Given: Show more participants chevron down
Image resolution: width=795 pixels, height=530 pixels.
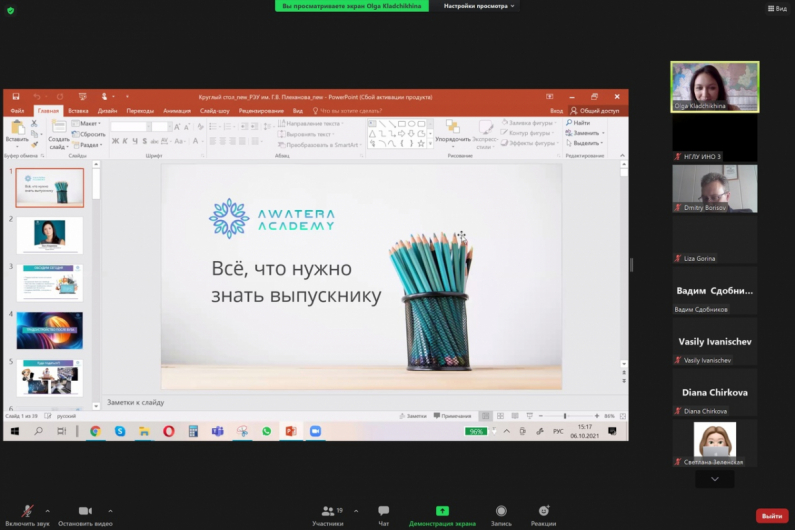Looking at the screenshot, I should 714,479.
